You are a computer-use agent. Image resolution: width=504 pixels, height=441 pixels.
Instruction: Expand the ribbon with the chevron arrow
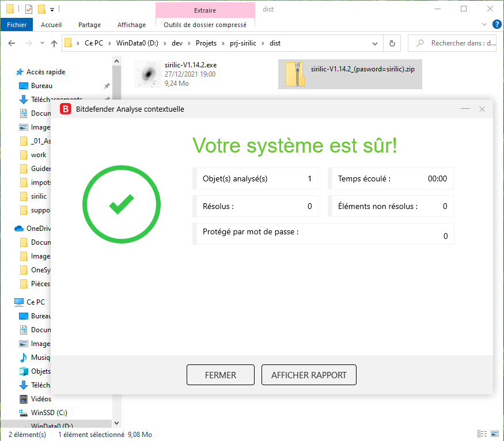[484, 24]
